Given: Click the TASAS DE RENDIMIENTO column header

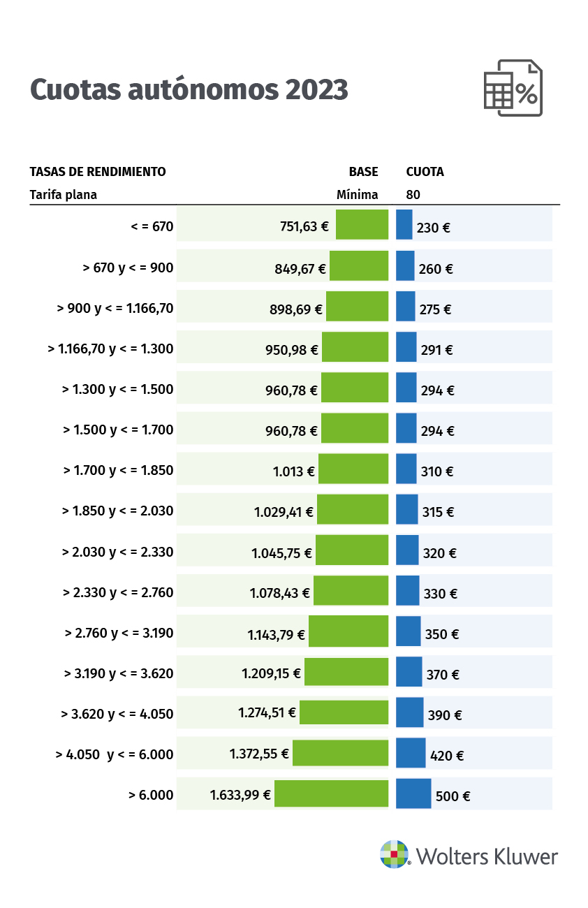Looking at the screenshot, I should pyautogui.click(x=98, y=172).
